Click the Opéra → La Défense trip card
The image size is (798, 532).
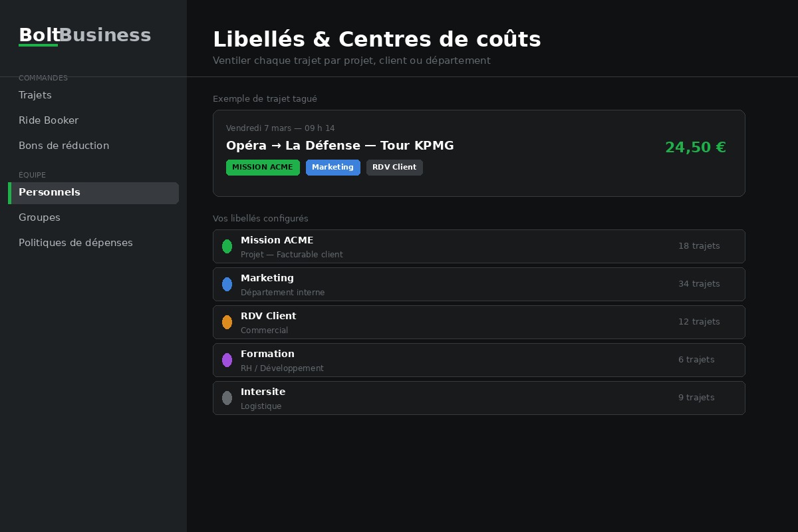pyautogui.click(x=479, y=153)
